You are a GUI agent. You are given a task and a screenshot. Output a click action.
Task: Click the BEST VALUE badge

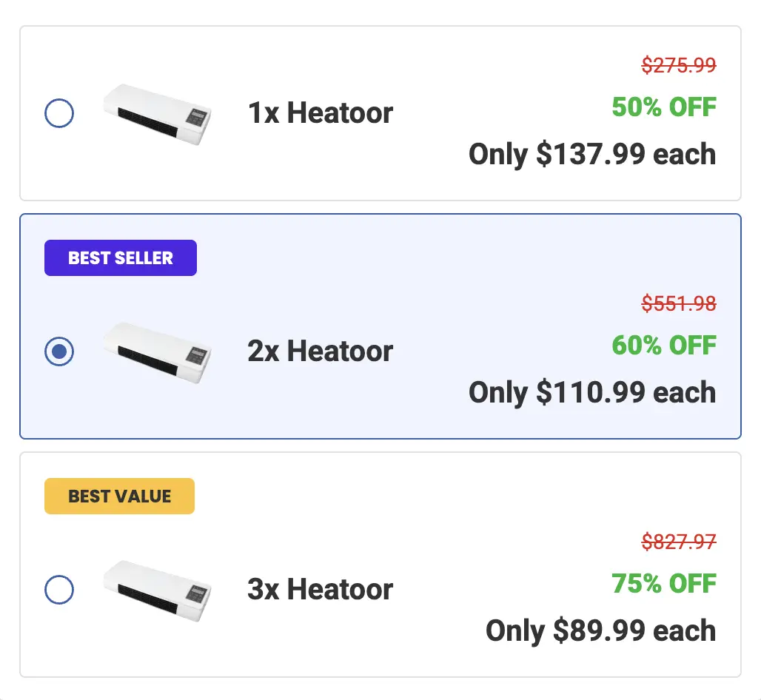[119, 496]
